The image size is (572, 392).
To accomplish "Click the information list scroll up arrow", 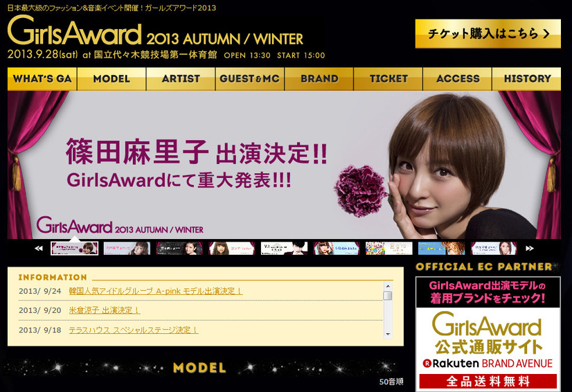I will tap(388, 286).
